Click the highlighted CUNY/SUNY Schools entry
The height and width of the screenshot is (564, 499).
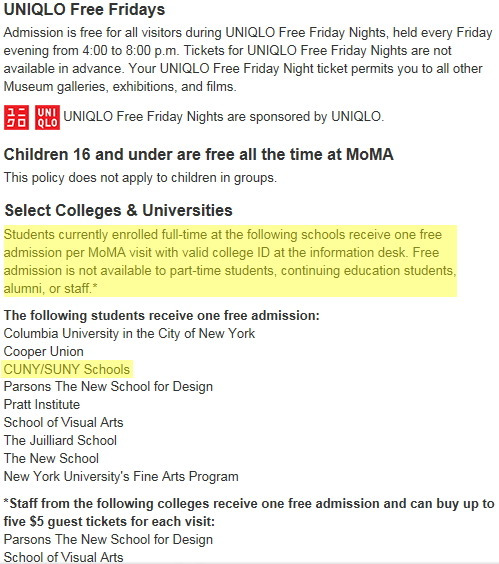point(67,369)
